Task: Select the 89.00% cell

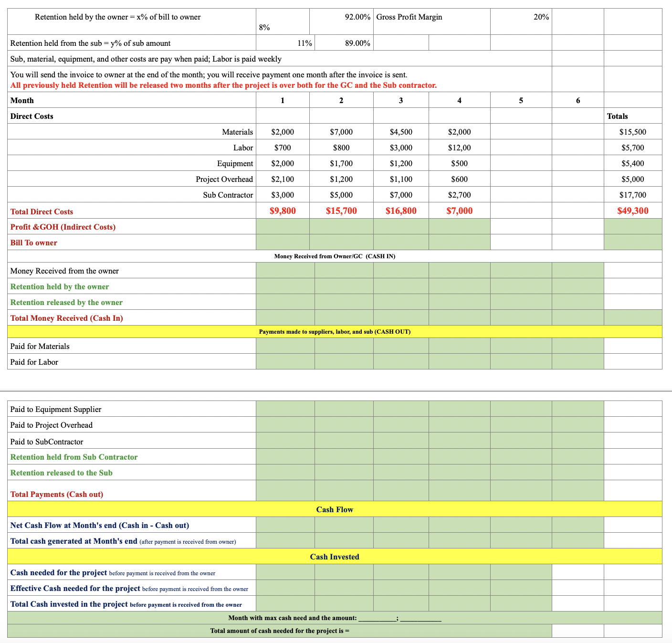Action: [x=344, y=43]
